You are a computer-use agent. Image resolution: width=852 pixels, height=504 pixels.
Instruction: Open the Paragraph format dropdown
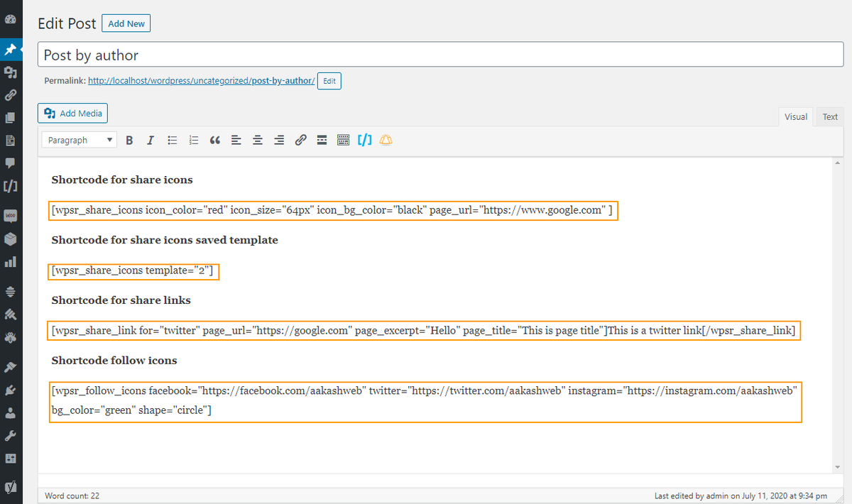coord(79,141)
